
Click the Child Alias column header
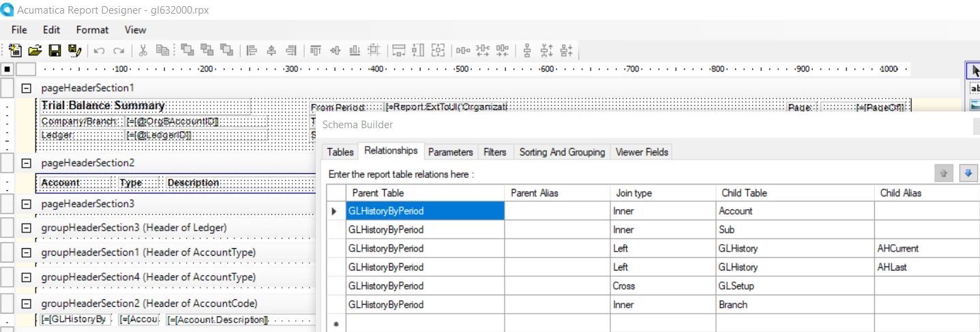(927, 193)
